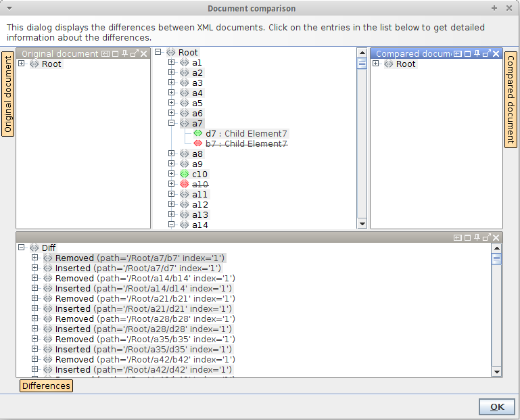Float the Original document panel
The width and height of the screenshot is (520, 420).
click(x=135, y=53)
